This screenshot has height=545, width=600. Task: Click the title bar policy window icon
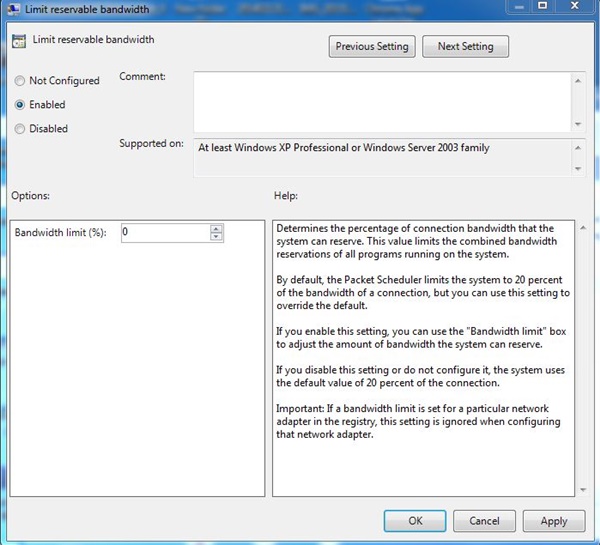point(14,10)
